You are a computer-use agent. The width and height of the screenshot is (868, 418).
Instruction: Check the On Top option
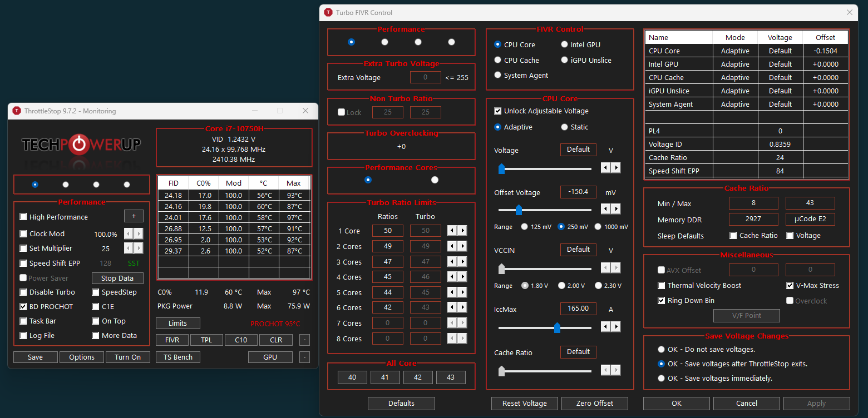[96, 321]
